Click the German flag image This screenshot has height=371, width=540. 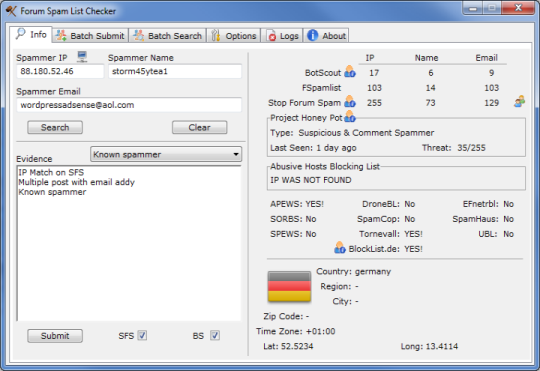pos(289,287)
